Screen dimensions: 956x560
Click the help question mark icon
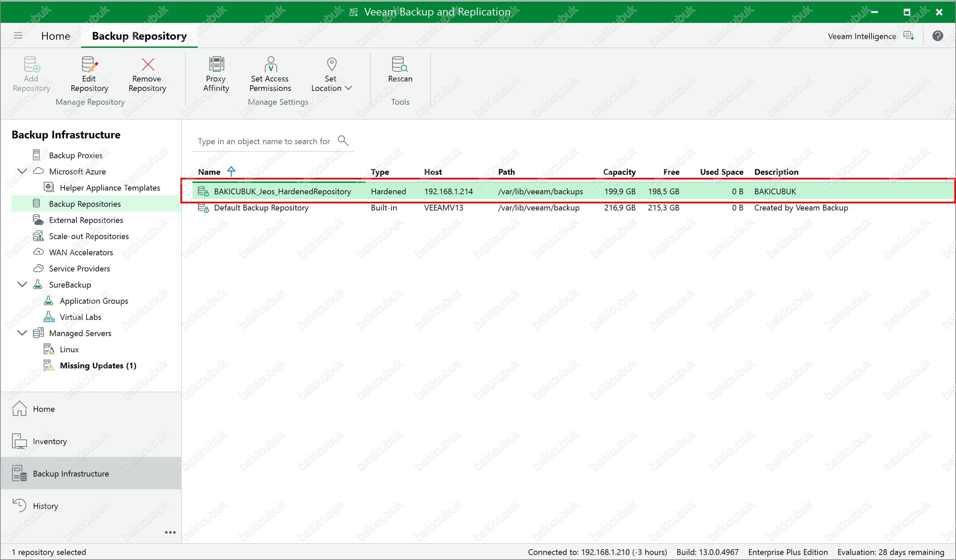[937, 36]
